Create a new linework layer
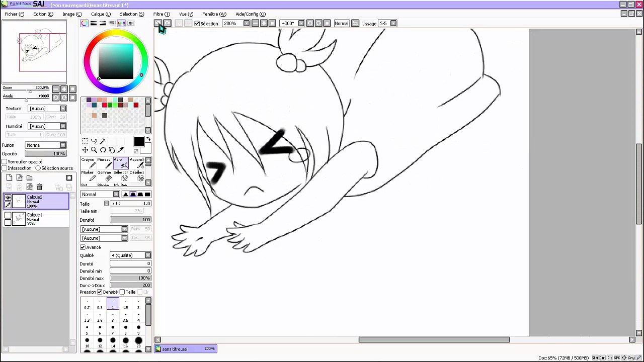644x362 pixels. click(19, 177)
